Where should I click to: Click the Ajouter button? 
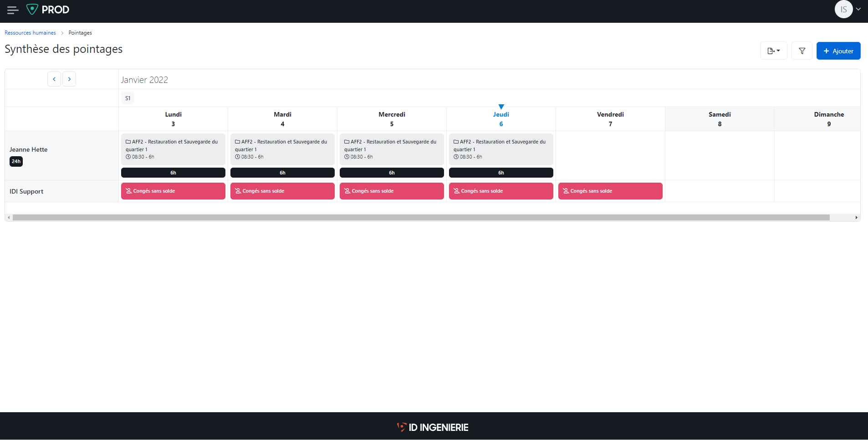pyautogui.click(x=838, y=51)
